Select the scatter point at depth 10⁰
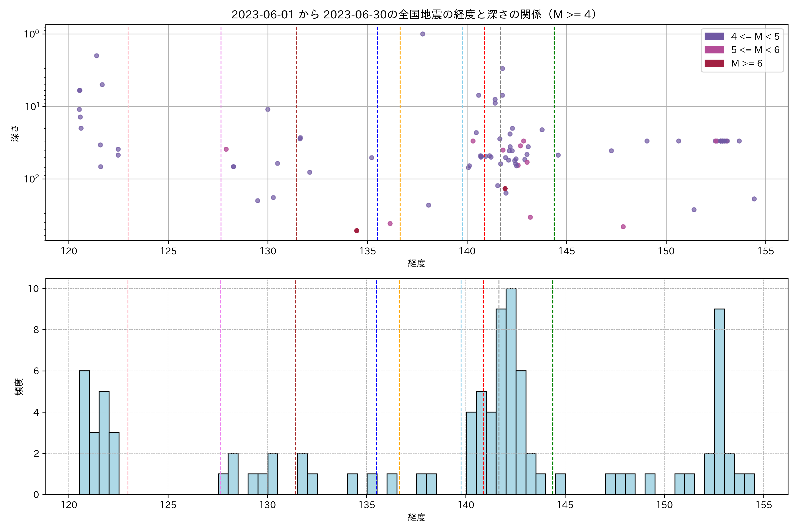The width and height of the screenshot is (798, 532). (x=422, y=34)
